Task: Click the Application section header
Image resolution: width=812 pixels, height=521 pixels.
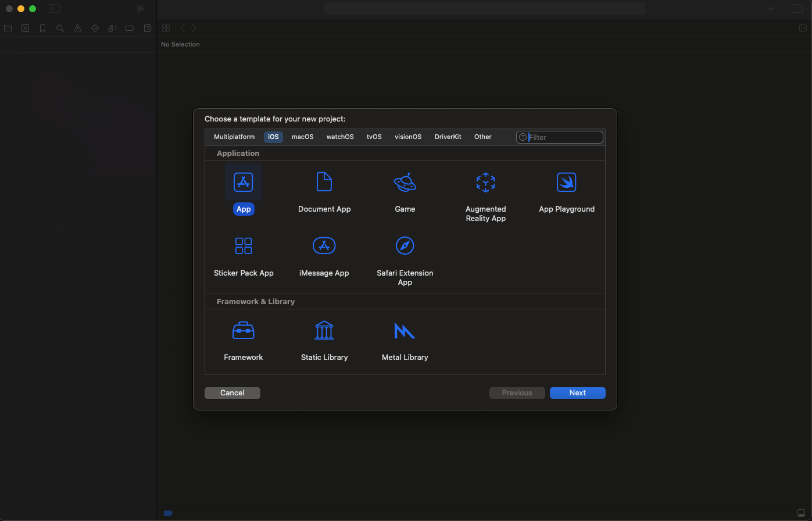Action: [x=238, y=154]
